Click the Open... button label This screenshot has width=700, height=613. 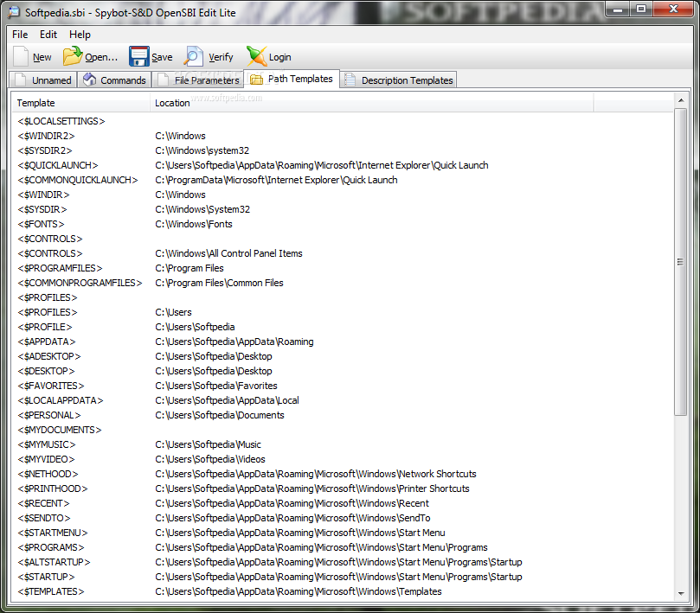[x=101, y=57]
